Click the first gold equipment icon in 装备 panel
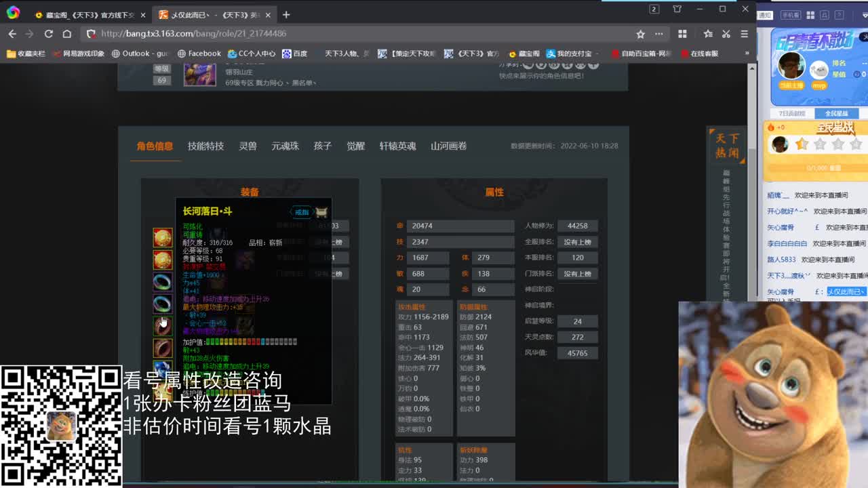868x488 pixels. click(x=163, y=237)
